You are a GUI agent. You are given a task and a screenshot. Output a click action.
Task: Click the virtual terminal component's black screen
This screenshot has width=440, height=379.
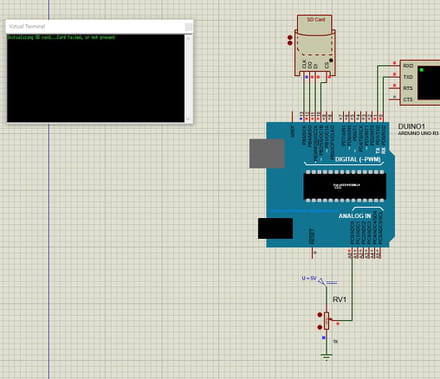pyautogui.click(x=429, y=83)
